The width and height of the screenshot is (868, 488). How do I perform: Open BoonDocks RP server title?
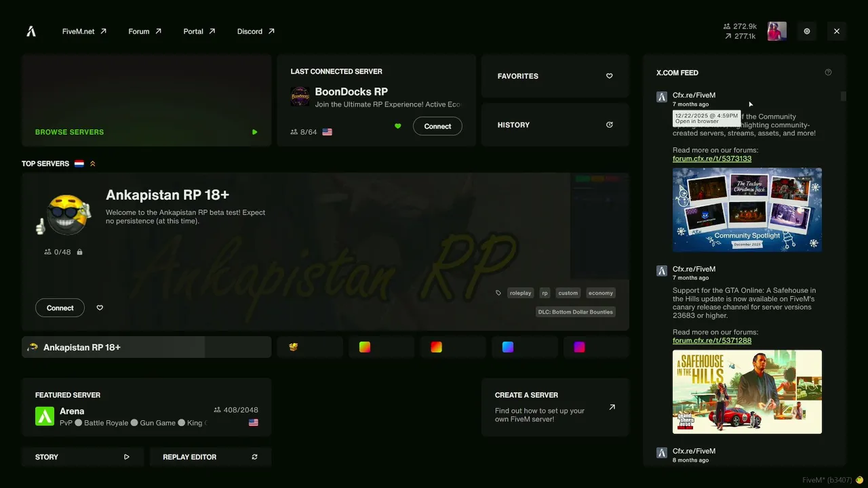click(x=351, y=91)
